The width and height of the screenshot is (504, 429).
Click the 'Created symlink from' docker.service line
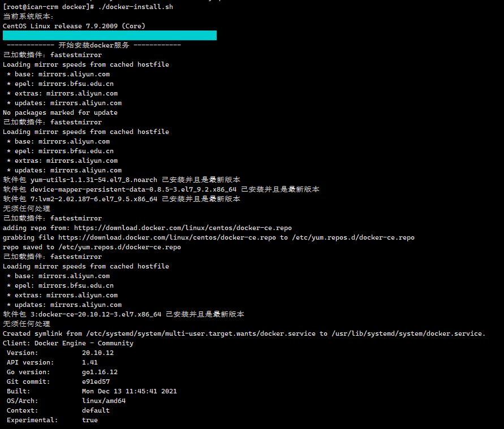(x=244, y=333)
